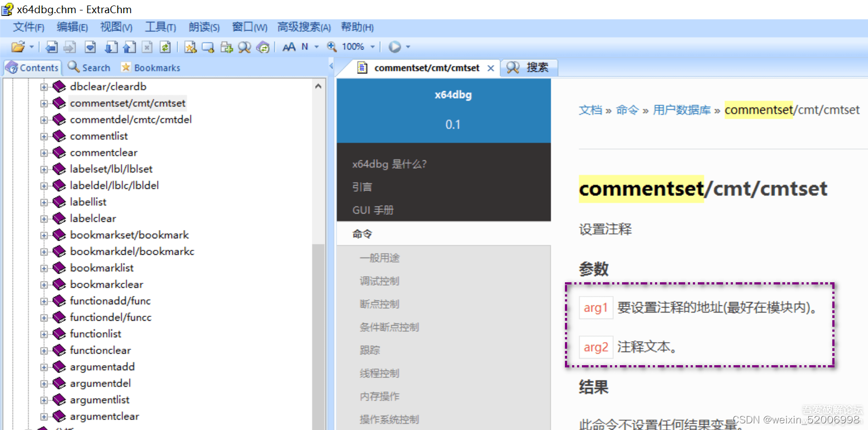Click the play read-aloud button icon
This screenshot has width=868, height=430.
tap(394, 47)
